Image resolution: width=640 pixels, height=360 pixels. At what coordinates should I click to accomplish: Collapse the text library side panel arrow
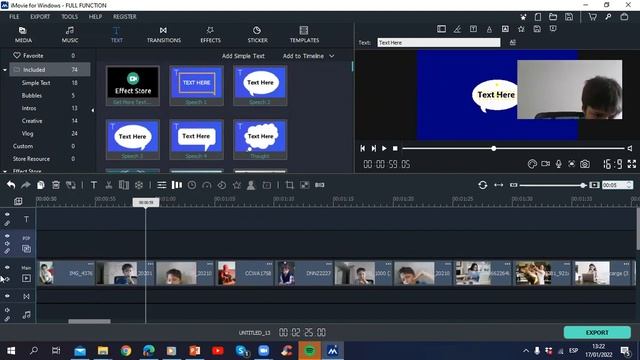[93, 110]
